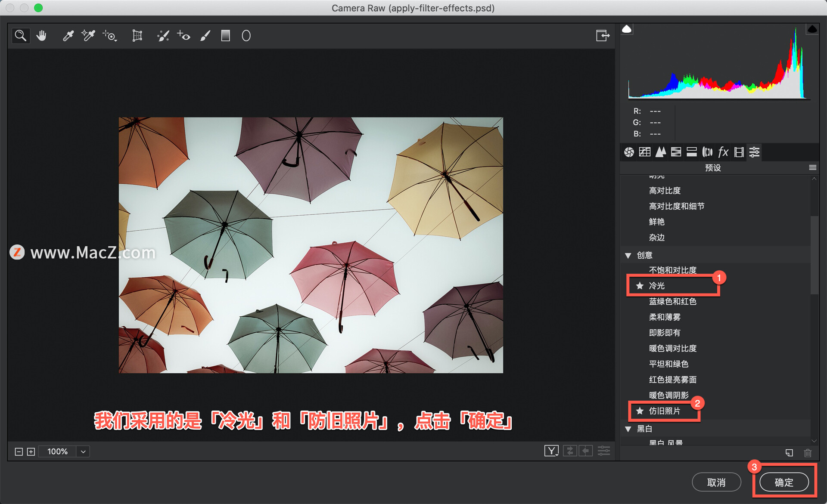Select the Graduated Filter tool
The width and height of the screenshot is (827, 504).
click(x=225, y=36)
